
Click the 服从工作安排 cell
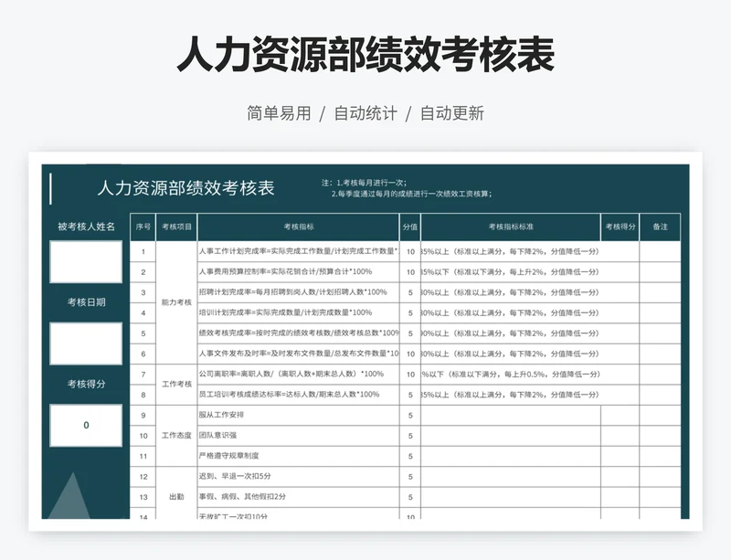(x=299, y=415)
